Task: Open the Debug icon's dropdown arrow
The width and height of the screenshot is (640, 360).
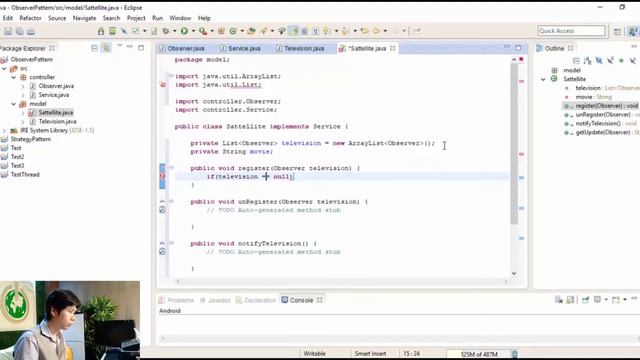Action: tap(174, 31)
